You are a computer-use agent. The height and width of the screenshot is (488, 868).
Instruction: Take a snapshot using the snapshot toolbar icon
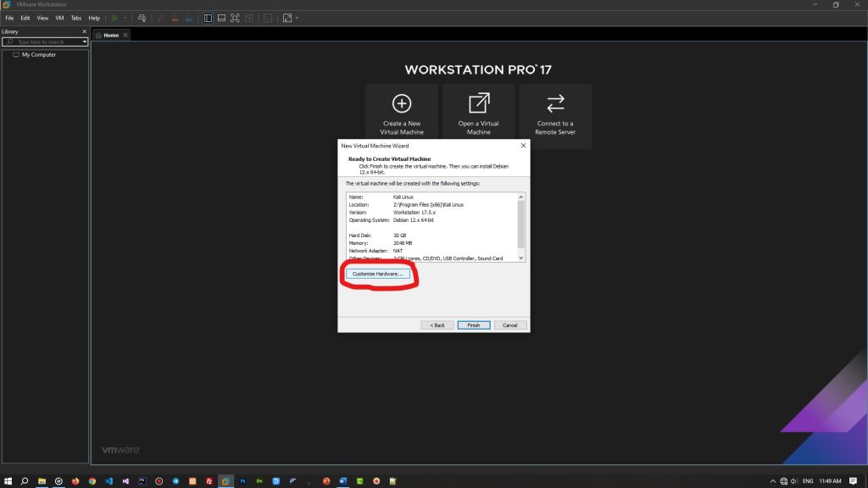coord(160,18)
